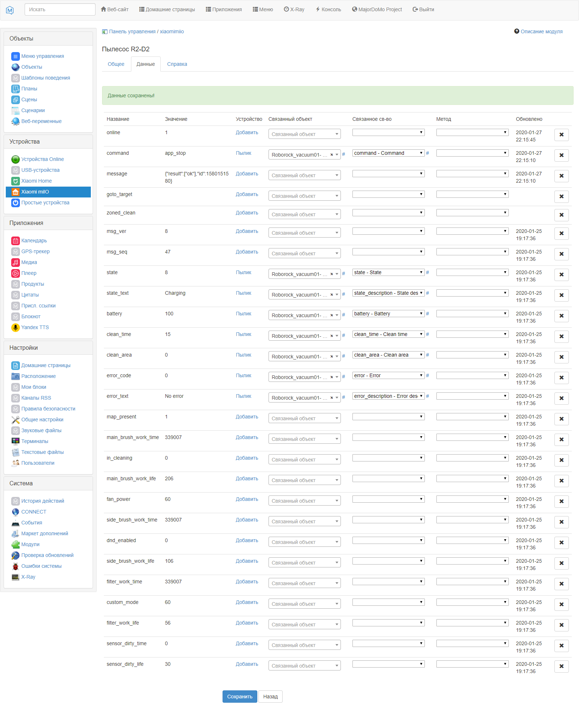The image size is (579, 728).
Task: Open Терминалы in the Настройки section
Action: click(x=35, y=441)
